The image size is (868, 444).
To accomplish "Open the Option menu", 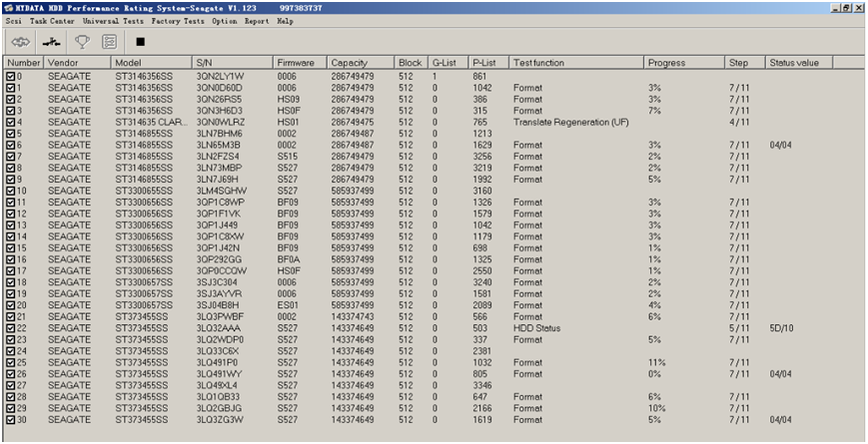I will click(224, 21).
